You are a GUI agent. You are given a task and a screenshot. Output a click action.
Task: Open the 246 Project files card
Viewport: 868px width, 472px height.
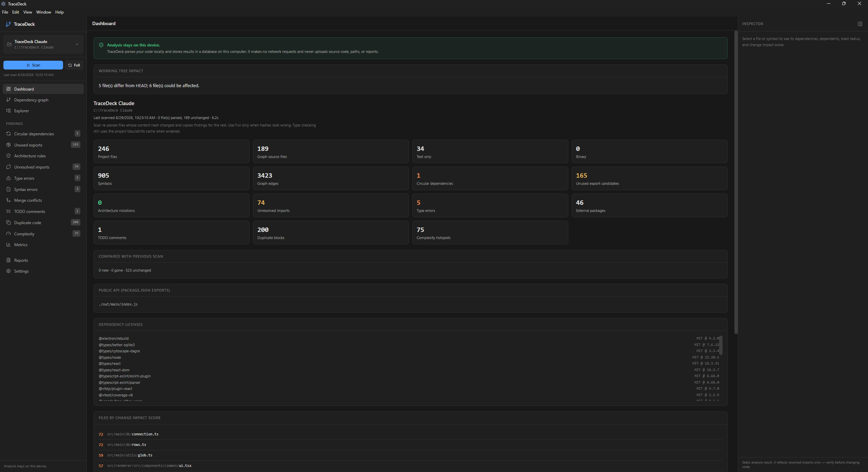(171, 152)
